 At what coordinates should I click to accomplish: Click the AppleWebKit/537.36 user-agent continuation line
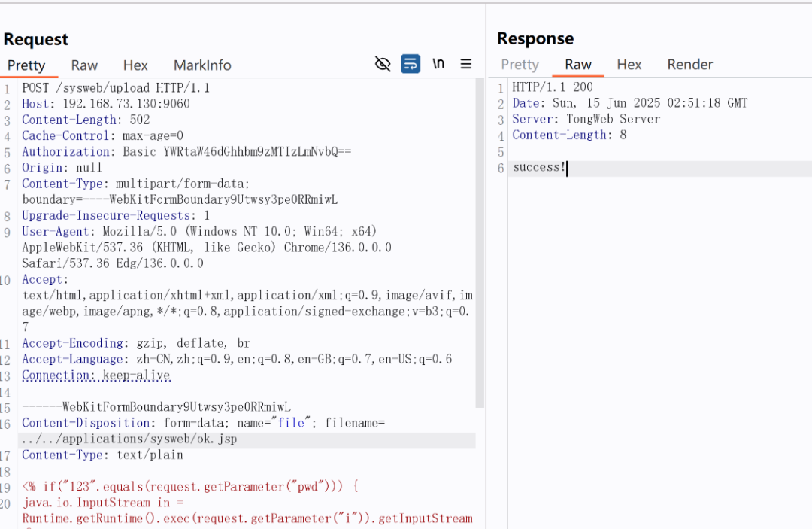(207, 248)
